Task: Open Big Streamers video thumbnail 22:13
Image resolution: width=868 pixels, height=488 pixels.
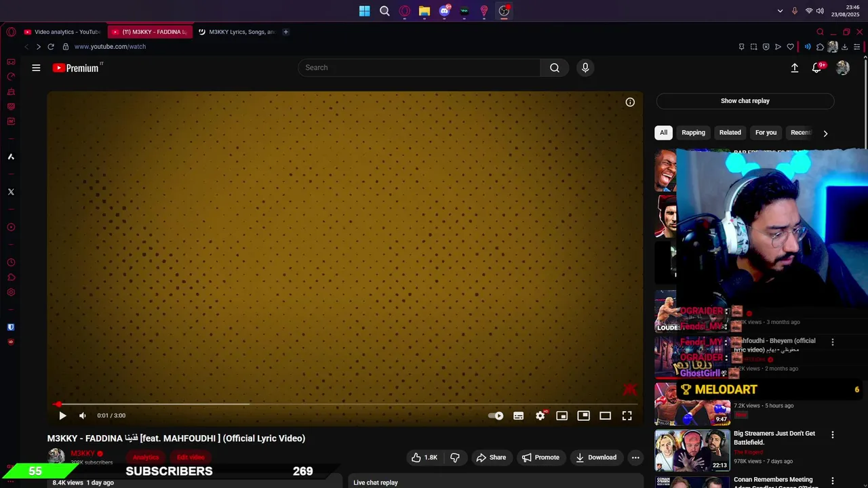Action: [x=692, y=450]
